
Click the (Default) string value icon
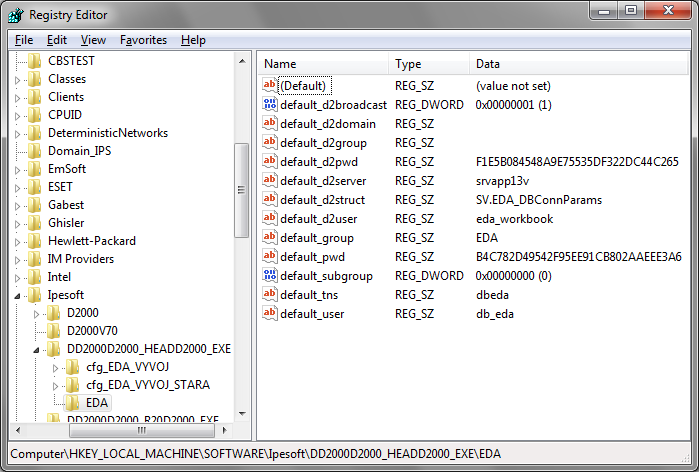pyautogui.click(x=269, y=86)
